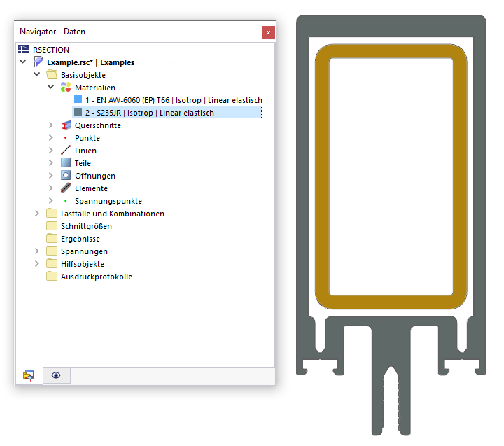Select the Teile label
Viewport: 504px width, 446px height.
[x=83, y=163]
